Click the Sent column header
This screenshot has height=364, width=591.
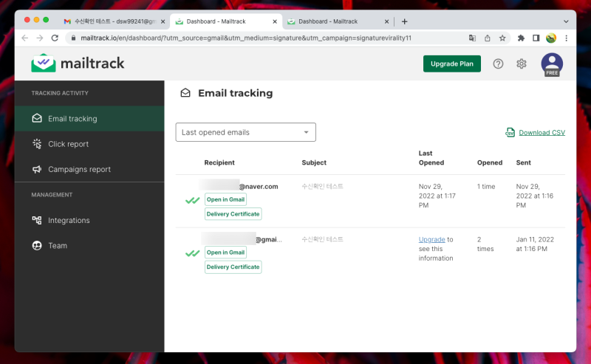click(523, 162)
